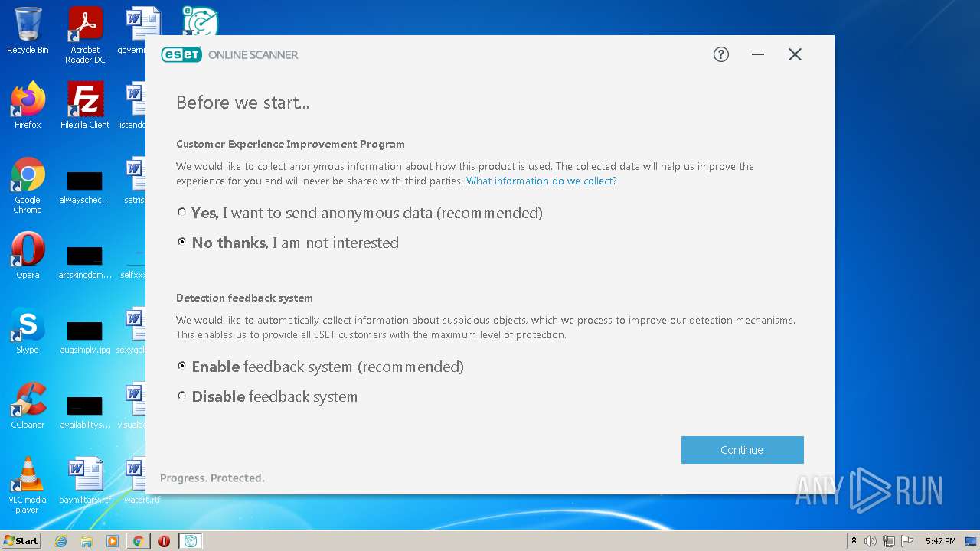Image resolution: width=980 pixels, height=551 pixels.
Task: Open augsimply.jpg file icon
Action: (85, 335)
